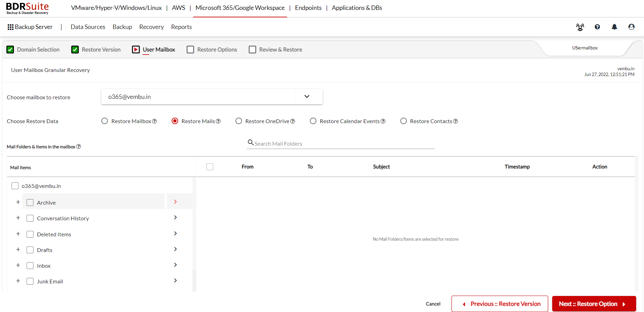This screenshot has height=312, width=644.
Task: Open the mailbox selection dropdown arrow
Action: pyautogui.click(x=307, y=96)
